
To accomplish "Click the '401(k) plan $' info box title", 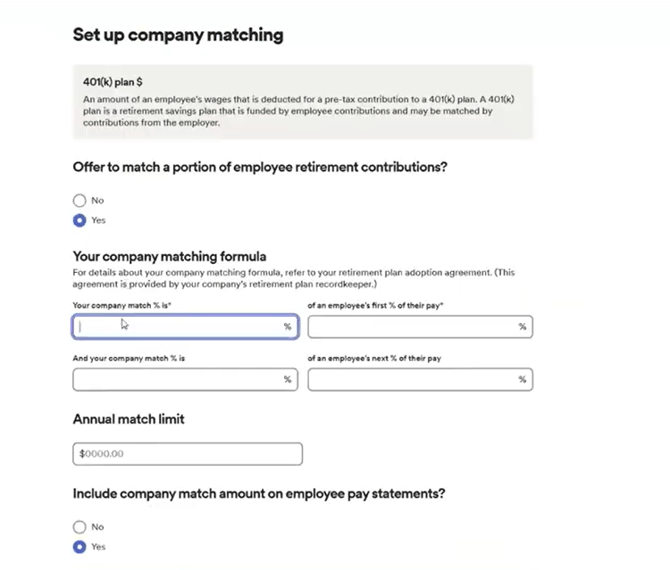I will (114, 82).
